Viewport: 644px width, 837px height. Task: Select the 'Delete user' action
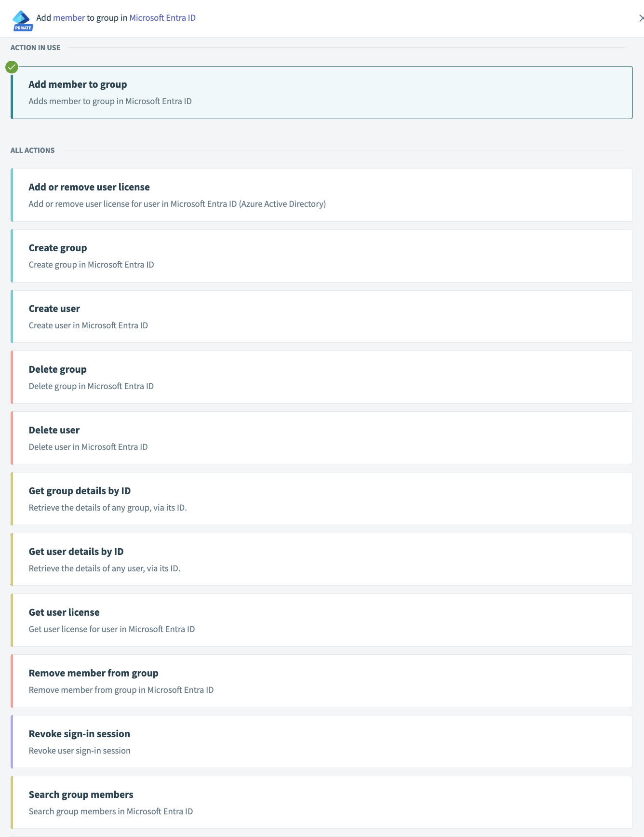(322, 438)
